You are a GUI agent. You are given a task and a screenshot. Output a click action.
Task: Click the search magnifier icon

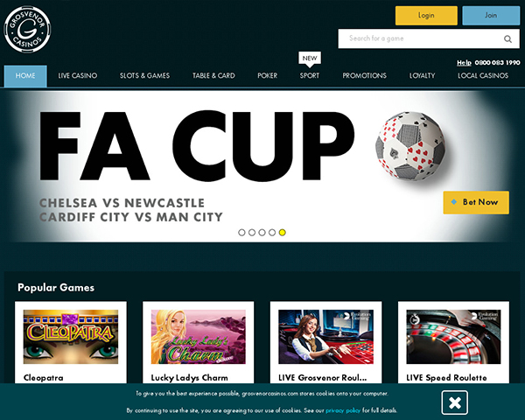[x=507, y=39]
